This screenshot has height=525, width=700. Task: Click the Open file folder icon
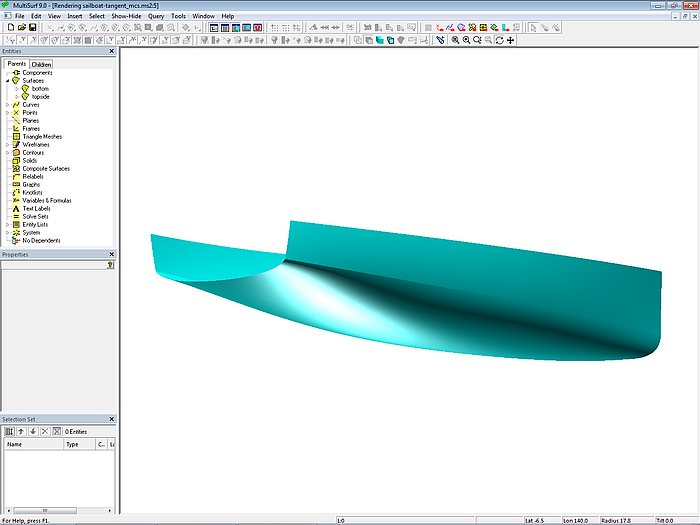21,28
